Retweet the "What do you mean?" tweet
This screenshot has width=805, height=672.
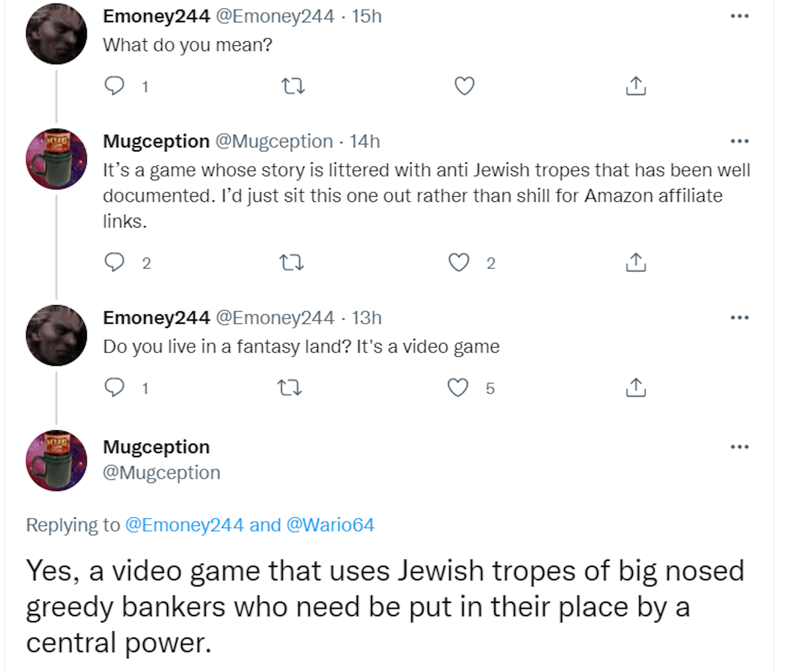293,86
